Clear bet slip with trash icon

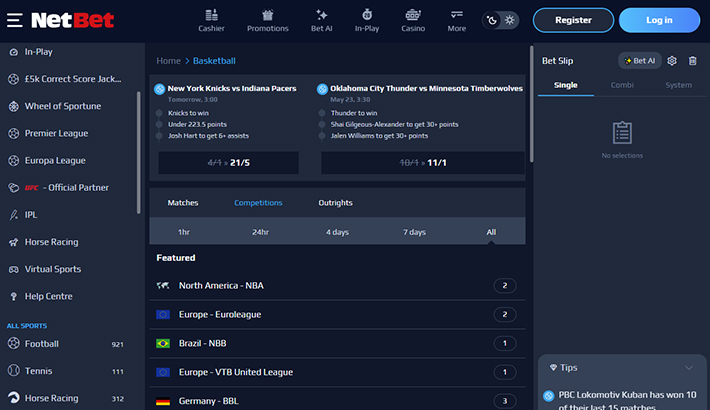pos(692,61)
